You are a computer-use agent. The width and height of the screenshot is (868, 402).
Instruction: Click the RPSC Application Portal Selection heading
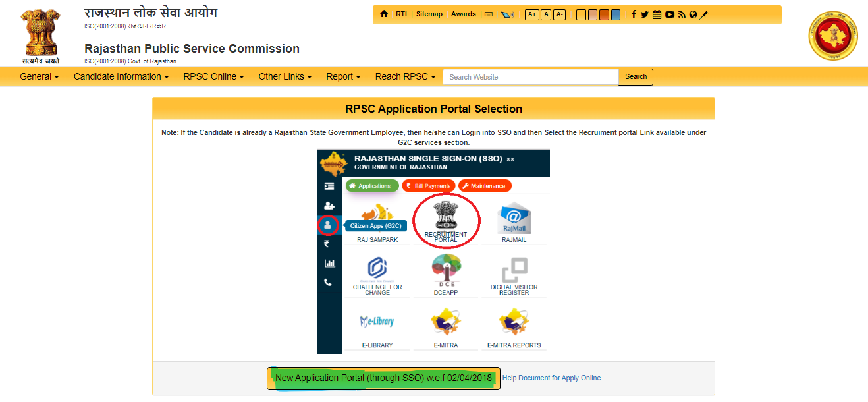tap(433, 109)
